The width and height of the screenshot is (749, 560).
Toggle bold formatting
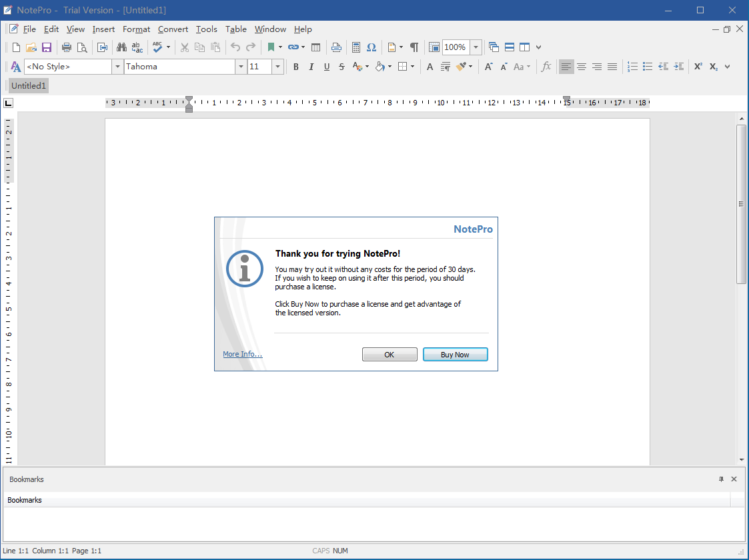295,67
